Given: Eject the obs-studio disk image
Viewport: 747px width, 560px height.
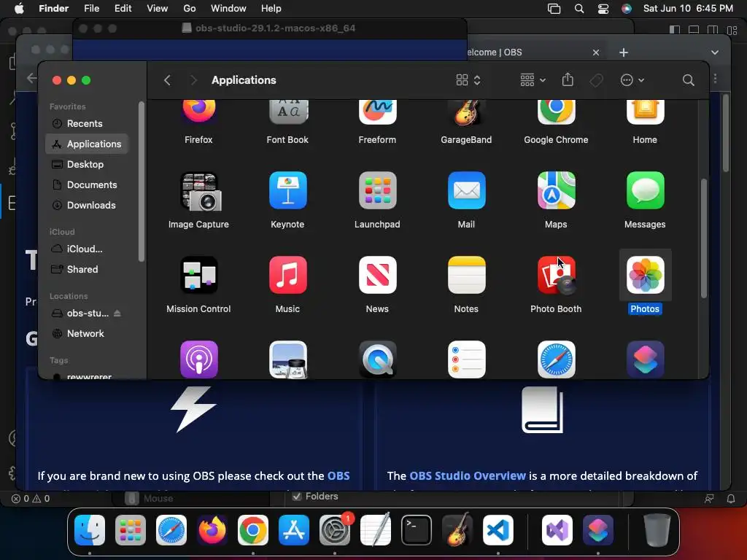Looking at the screenshot, I should pyautogui.click(x=117, y=314).
